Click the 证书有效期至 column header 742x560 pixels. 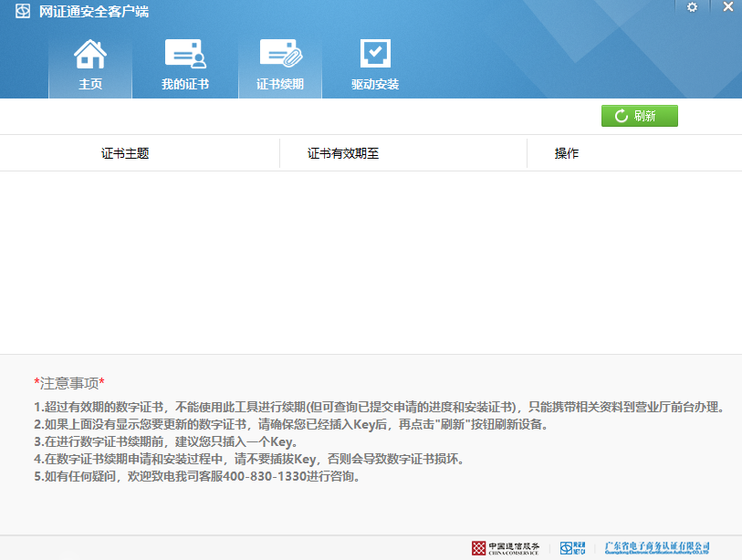pos(343,153)
